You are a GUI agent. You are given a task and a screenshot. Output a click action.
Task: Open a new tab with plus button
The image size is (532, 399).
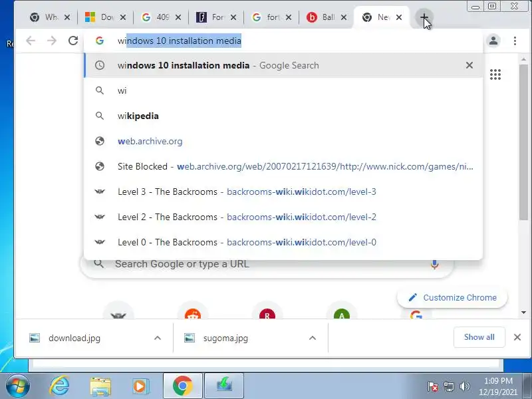click(x=424, y=17)
